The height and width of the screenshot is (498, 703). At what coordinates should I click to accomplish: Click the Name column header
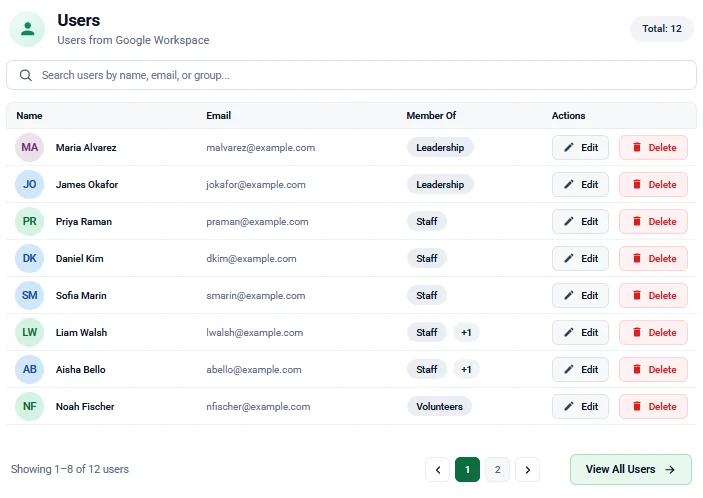coord(29,116)
